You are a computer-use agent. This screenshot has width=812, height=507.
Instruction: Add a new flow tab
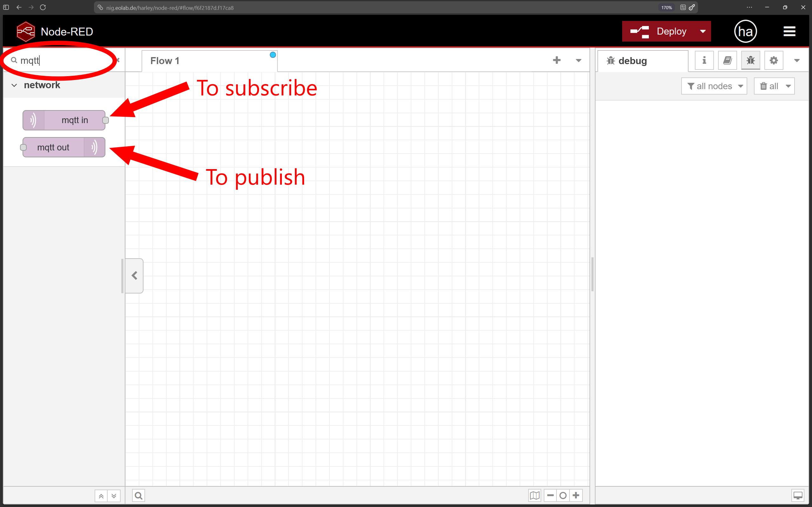tap(556, 60)
